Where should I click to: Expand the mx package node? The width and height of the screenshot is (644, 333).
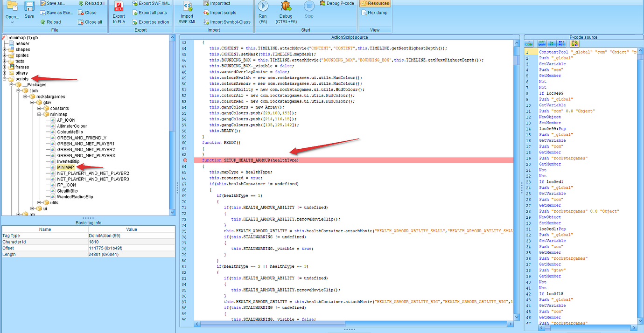tap(19, 214)
